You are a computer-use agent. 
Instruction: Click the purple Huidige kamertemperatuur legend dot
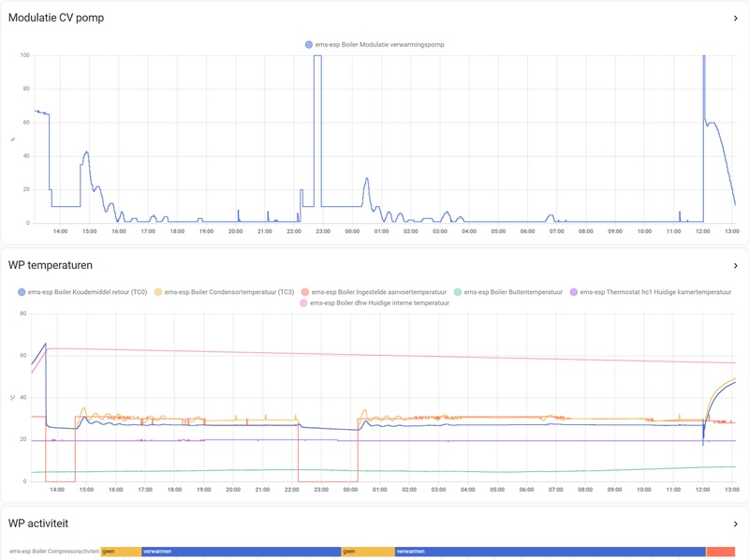pos(575,290)
